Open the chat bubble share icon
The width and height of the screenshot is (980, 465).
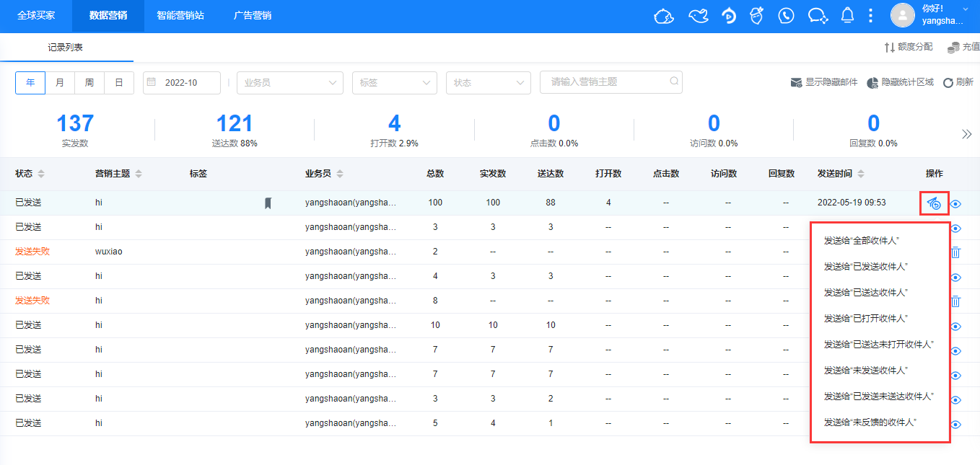tap(818, 16)
